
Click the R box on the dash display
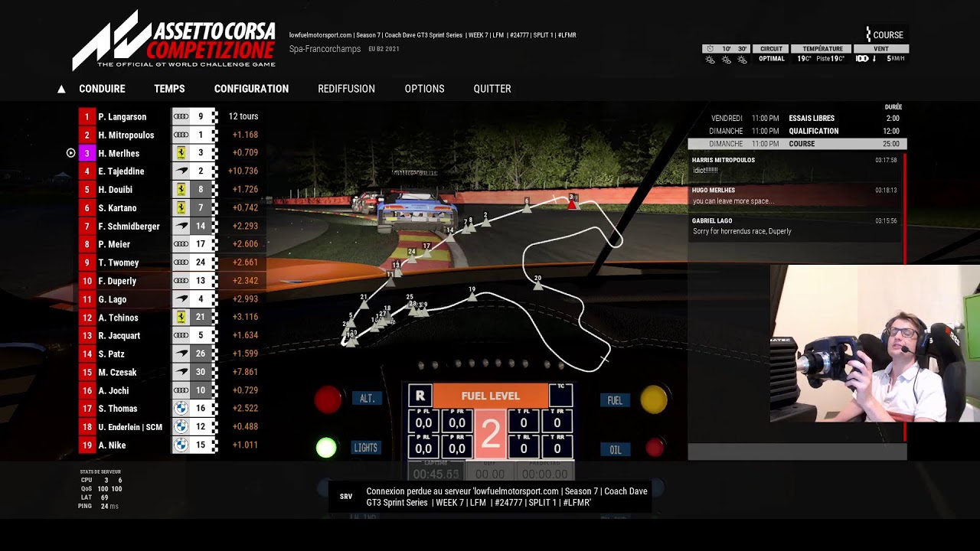pyautogui.click(x=420, y=396)
